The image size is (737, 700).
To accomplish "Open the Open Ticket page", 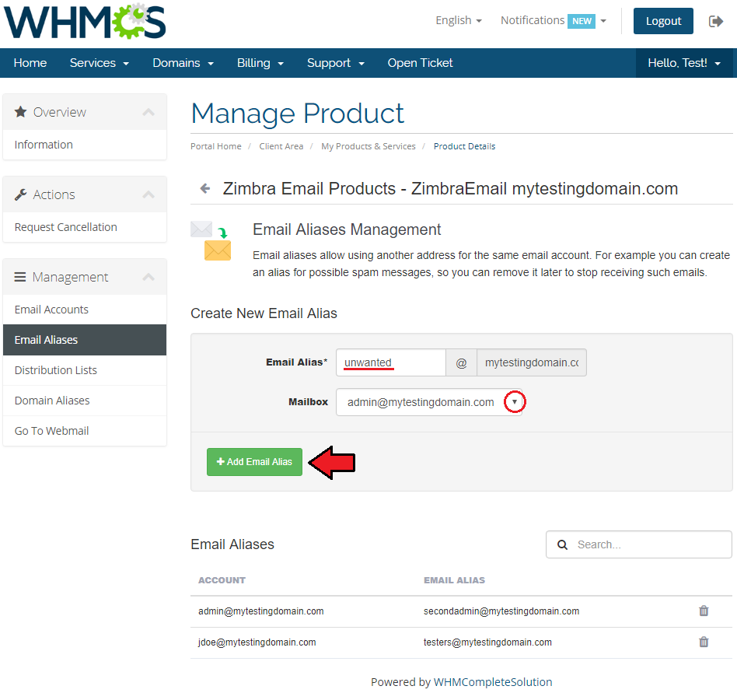I will tap(420, 63).
